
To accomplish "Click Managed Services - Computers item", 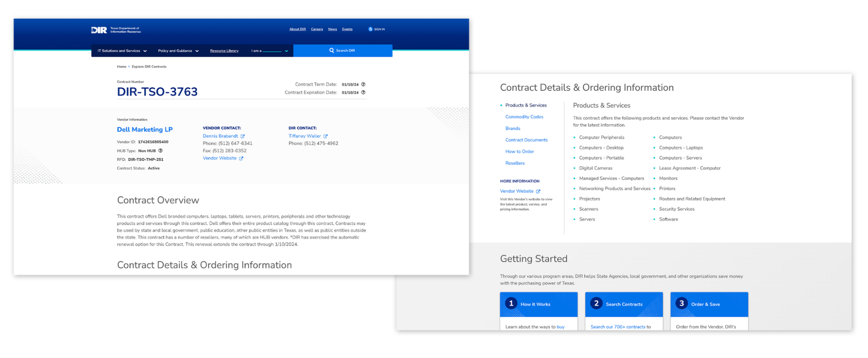I will coord(612,179).
